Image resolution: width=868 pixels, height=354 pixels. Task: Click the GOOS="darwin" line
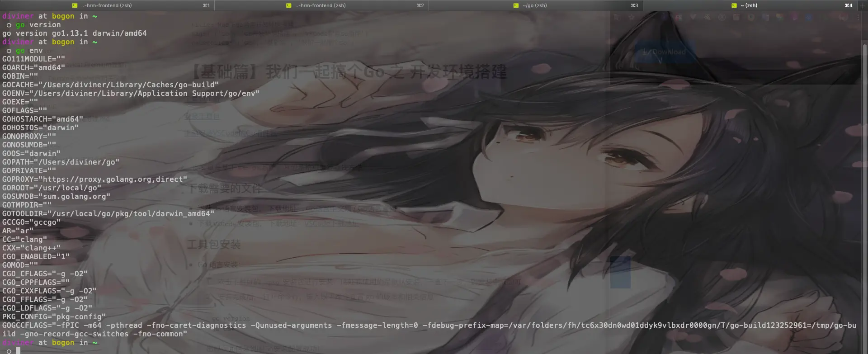pos(31,154)
